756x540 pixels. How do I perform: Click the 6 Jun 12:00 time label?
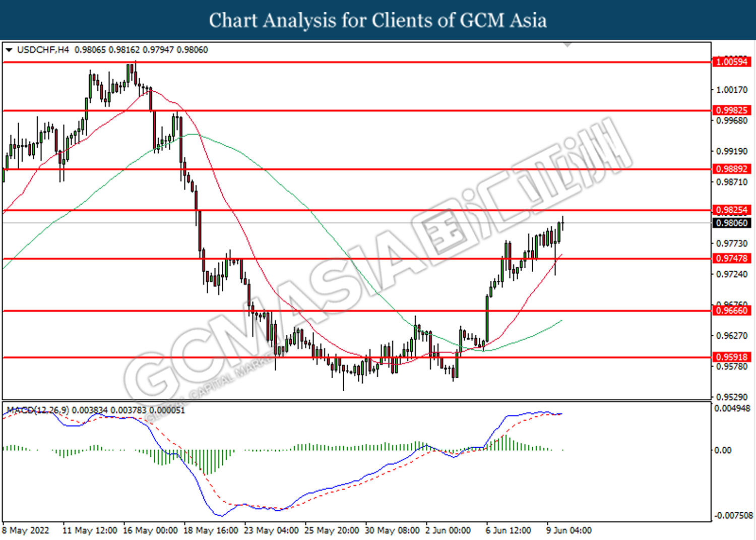point(509,530)
